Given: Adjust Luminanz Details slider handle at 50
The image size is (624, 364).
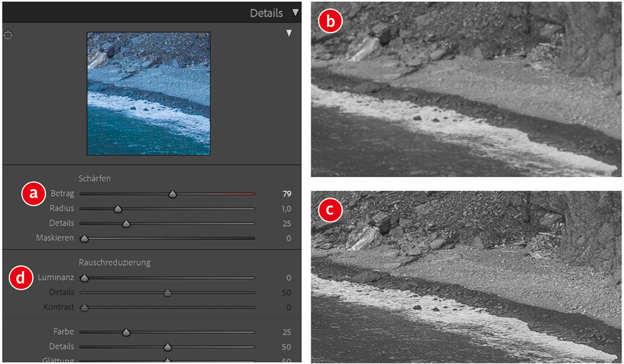Looking at the screenshot, I should (167, 293).
